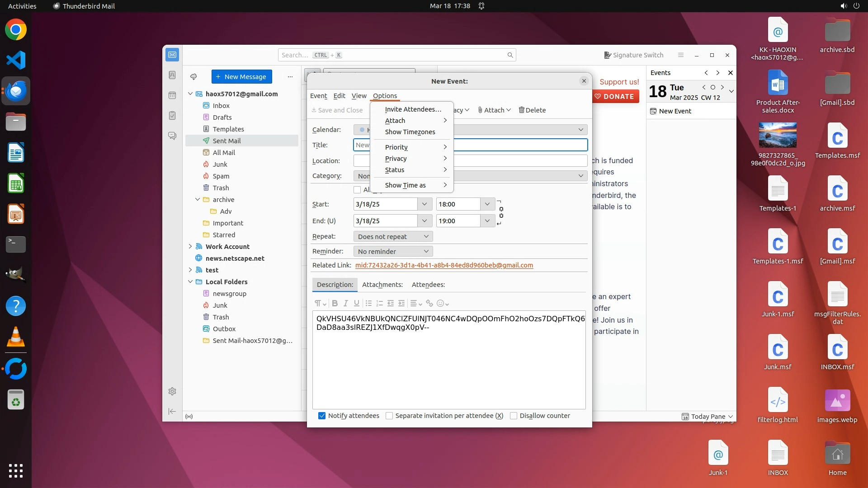Click the New Message button
The width and height of the screenshot is (868, 488).
(x=241, y=77)
